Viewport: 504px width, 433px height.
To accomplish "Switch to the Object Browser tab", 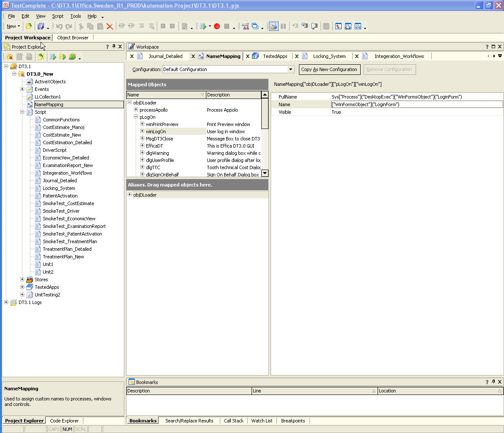I will click(x=73, y=38).
